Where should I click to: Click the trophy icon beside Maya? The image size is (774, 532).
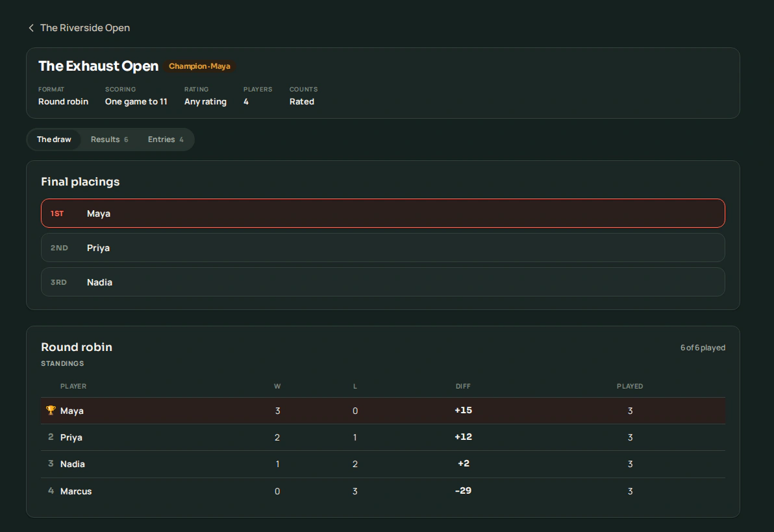[51, 410]
